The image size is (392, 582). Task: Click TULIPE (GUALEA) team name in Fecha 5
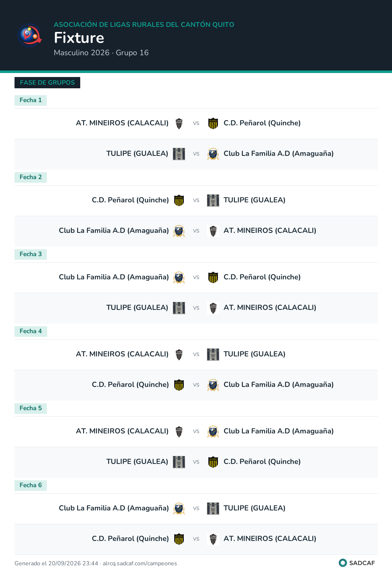(x=137, y=462)
